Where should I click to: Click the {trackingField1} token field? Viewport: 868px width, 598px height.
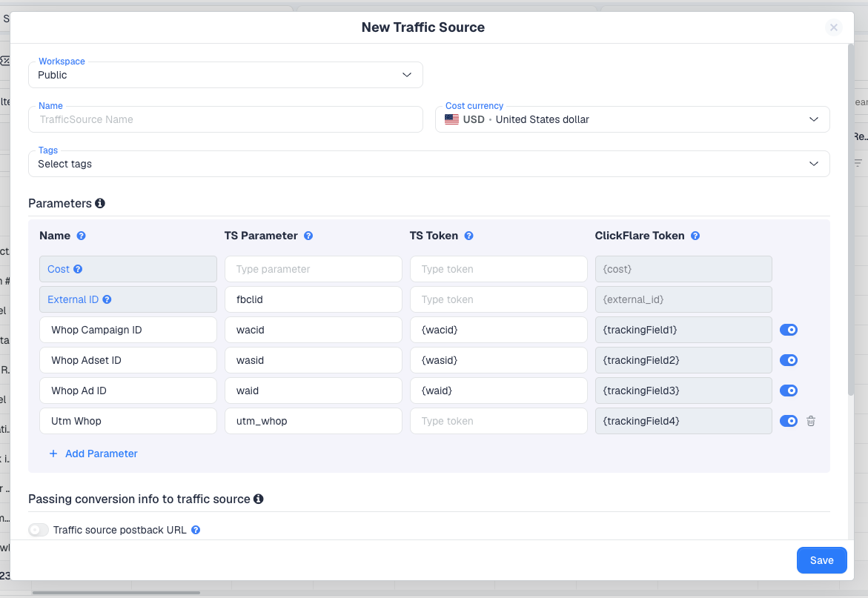point(683,330)
